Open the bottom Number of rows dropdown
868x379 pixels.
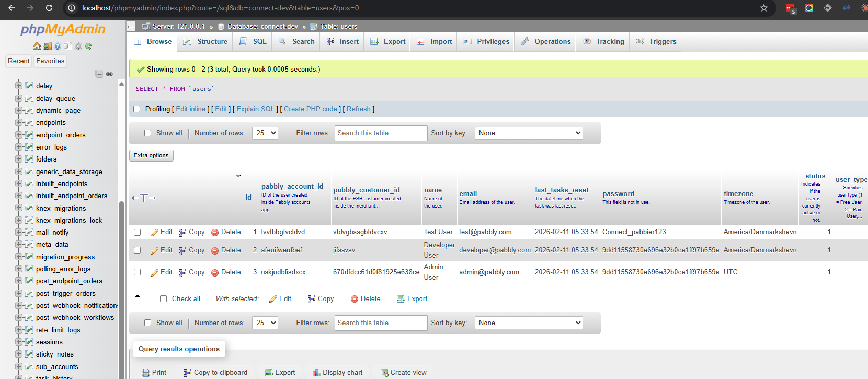265,323
